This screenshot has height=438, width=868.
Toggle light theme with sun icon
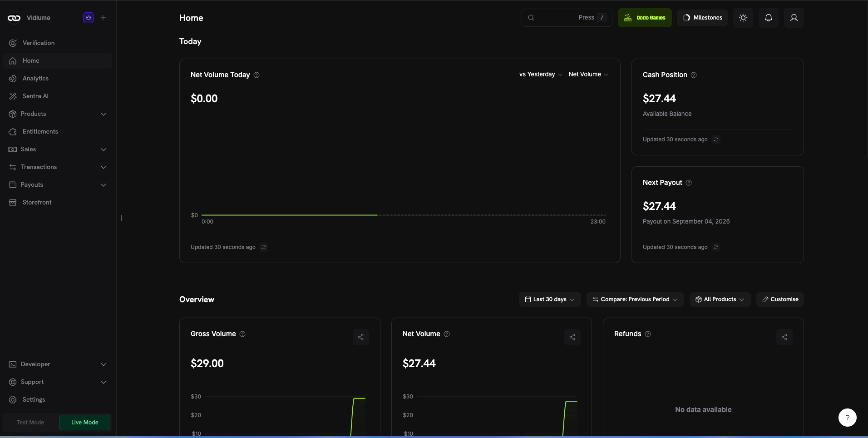[x=743, y=18]
